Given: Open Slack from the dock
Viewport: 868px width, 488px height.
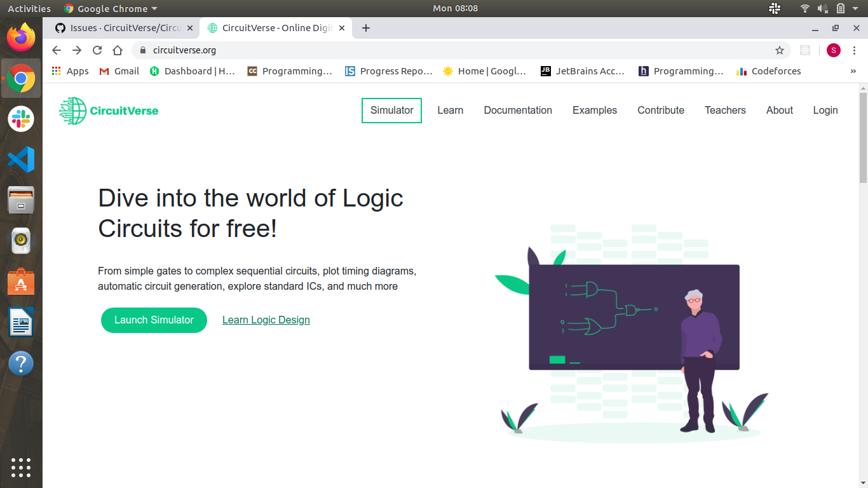Looking at the screenshot, I should (21, 119).
